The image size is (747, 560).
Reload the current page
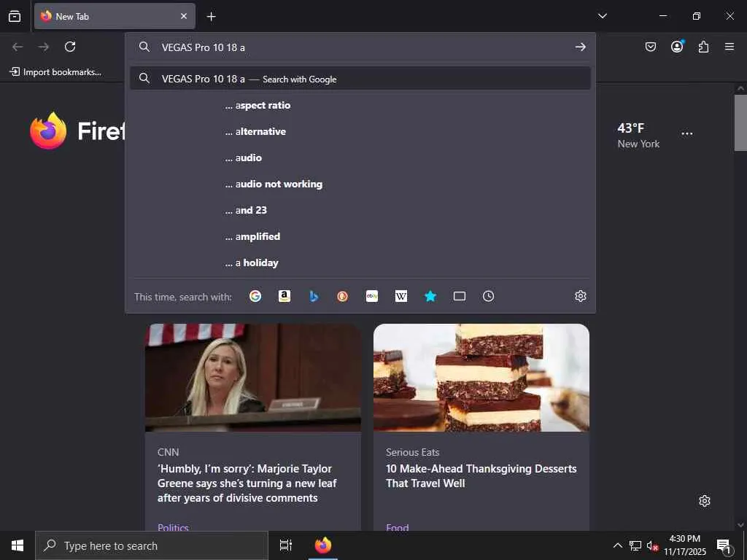coord(70,47)
